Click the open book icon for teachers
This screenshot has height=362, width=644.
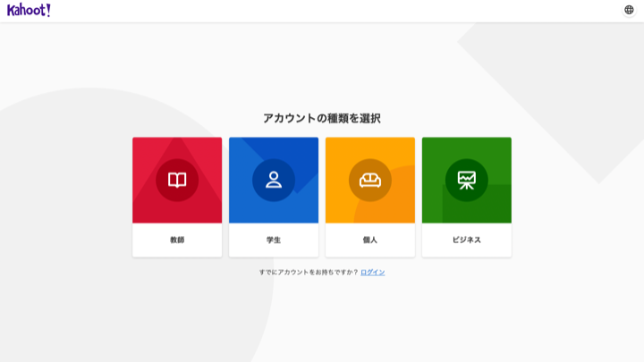pyautogui.click(x=177, y=180)
